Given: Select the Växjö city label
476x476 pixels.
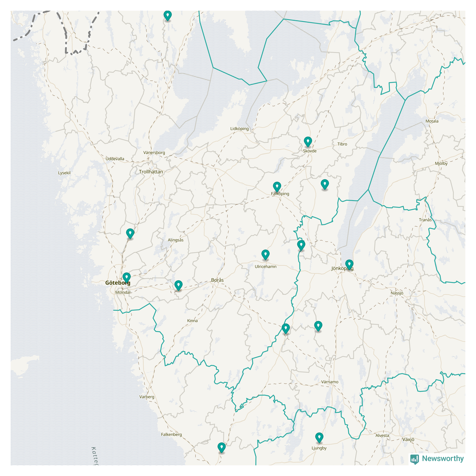Looking at the screenshot, I should pyautogui.click(x=408, y=439).
